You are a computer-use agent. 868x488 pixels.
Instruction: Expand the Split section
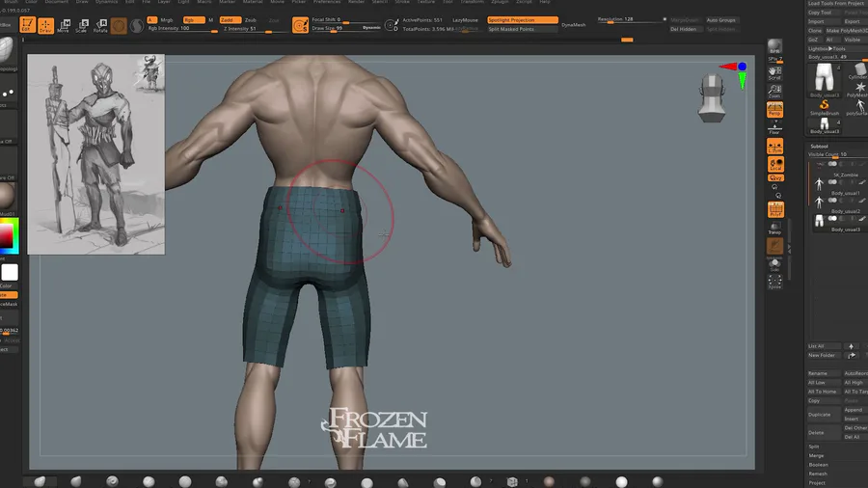(x=814, y=447)
